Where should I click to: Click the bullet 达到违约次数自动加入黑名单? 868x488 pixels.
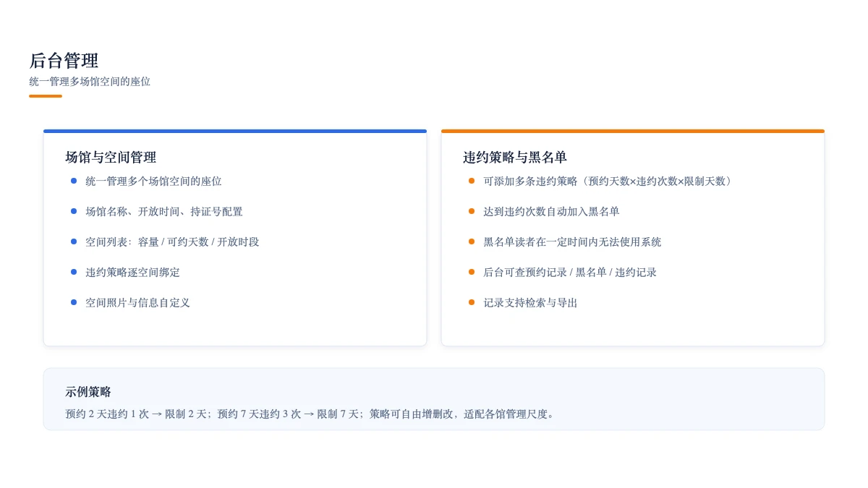click(551, 212)
